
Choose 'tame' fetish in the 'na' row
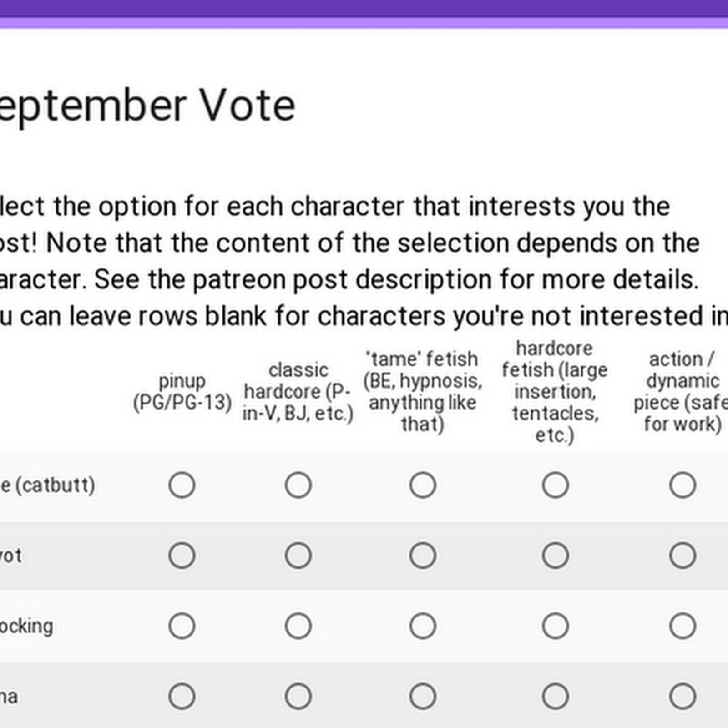pos(423,697)
